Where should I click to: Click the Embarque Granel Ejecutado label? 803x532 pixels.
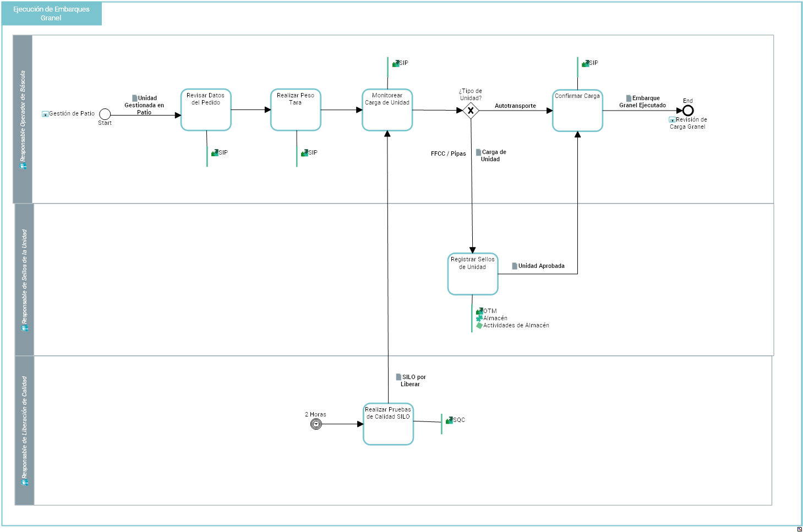point(643,101)
